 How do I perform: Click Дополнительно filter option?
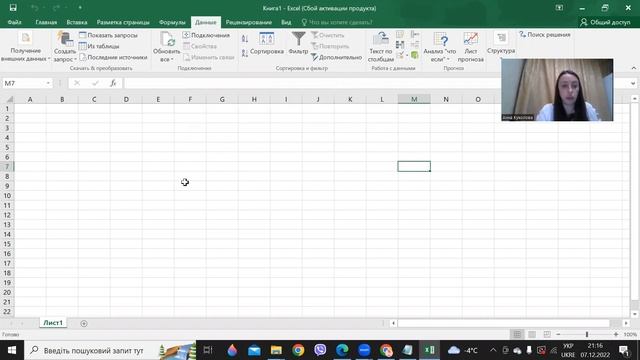pos(337,57)
